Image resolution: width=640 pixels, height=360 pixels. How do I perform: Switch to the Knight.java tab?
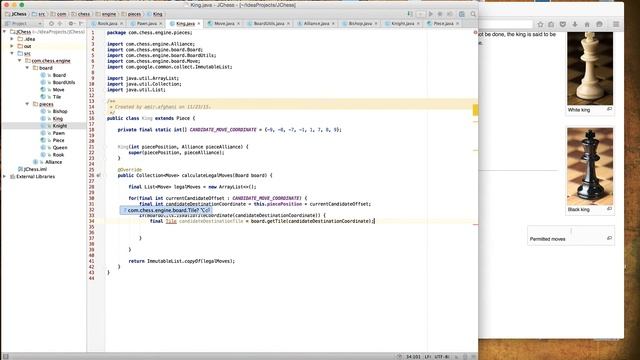click(402, 24)
